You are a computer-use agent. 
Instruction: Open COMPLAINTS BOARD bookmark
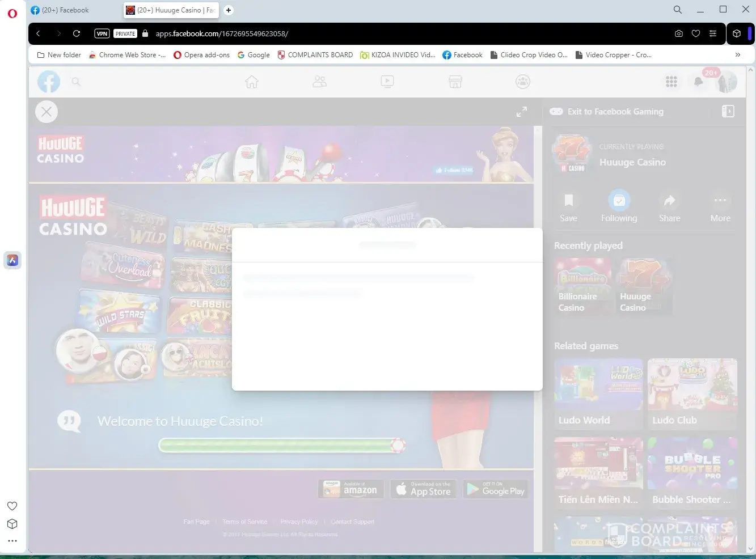pyautogui.click(x=315, y=55)
